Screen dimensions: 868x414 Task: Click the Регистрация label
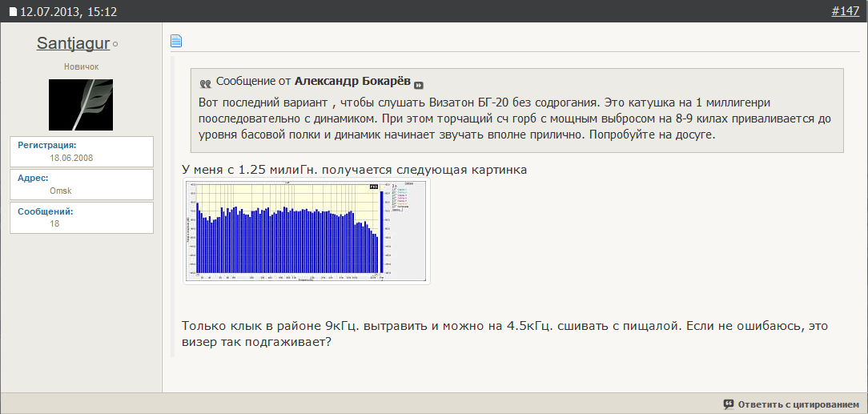pos(47,146)
